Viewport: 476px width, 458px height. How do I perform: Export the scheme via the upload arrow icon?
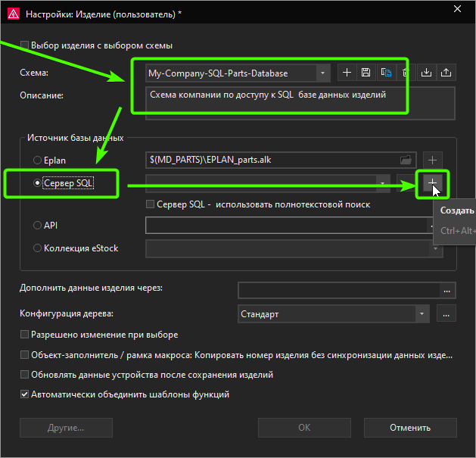coord(446,73)
